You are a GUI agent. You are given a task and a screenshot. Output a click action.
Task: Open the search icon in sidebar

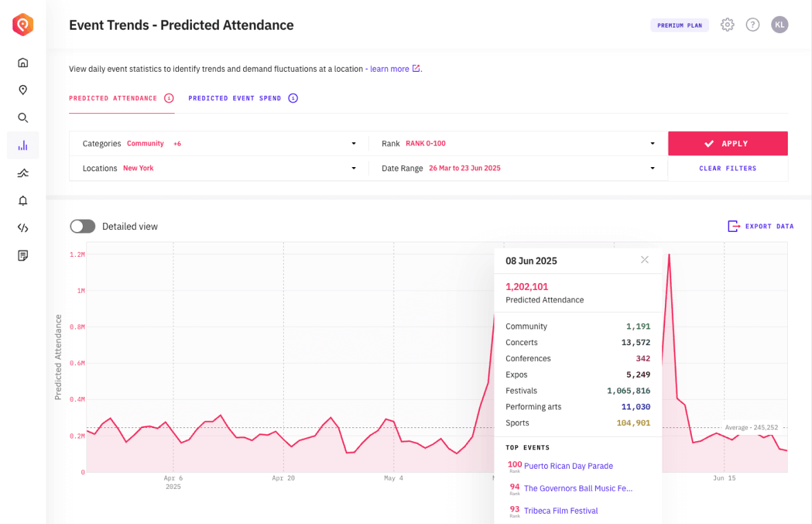[23, 118]
